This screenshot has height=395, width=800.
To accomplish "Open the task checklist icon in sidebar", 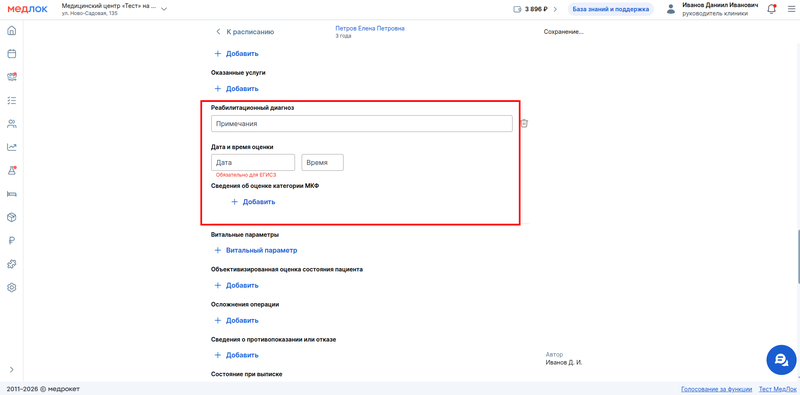I will 12,101.
